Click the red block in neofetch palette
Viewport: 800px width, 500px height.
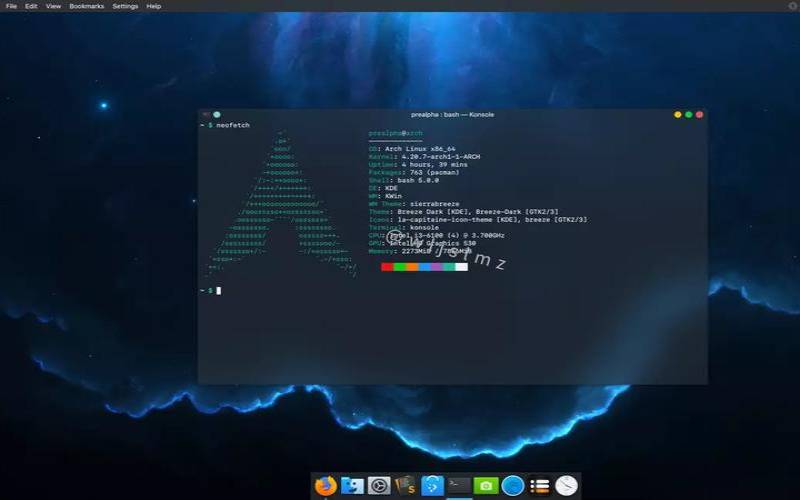coord(387,267)
